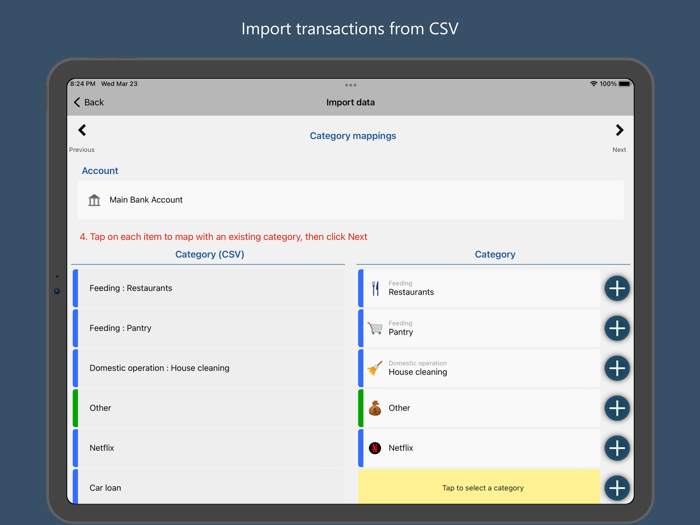Tap the battery status icon

tap(624, 83)
